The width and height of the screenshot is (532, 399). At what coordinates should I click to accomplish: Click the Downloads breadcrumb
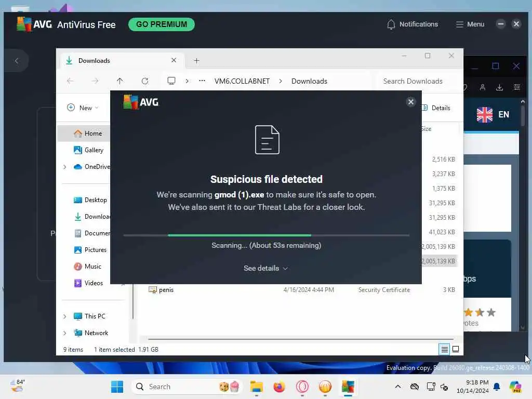(x=309, y=81)
